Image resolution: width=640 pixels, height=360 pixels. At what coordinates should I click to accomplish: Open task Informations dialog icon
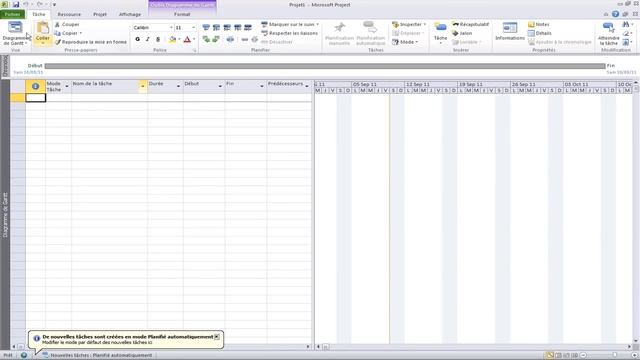pos(510,28)
